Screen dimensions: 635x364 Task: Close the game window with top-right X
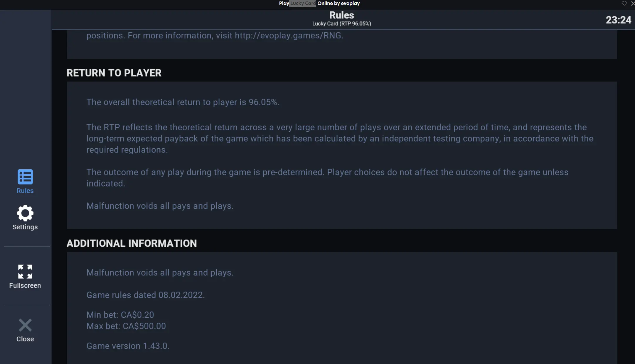pos(633,3)
